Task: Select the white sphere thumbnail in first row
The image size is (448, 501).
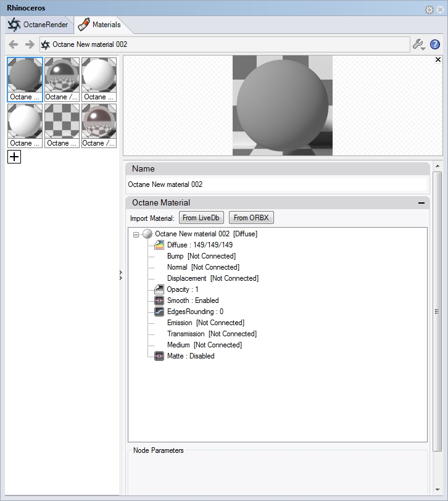Action: [99, 80]
